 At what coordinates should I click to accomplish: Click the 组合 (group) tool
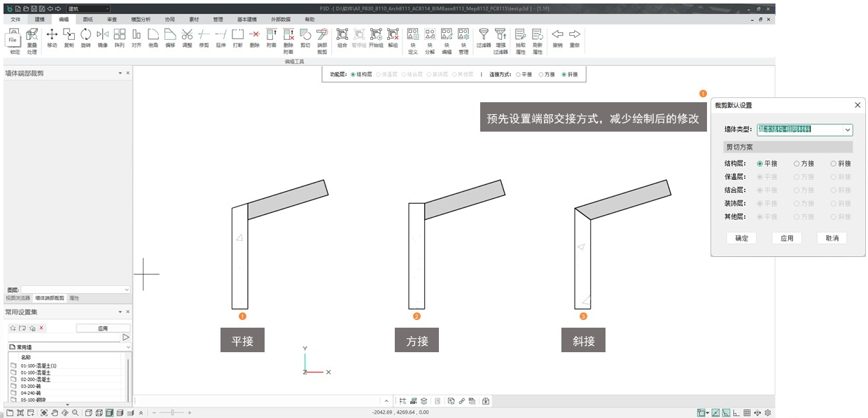pyautogui.click(x=342, y=39)
